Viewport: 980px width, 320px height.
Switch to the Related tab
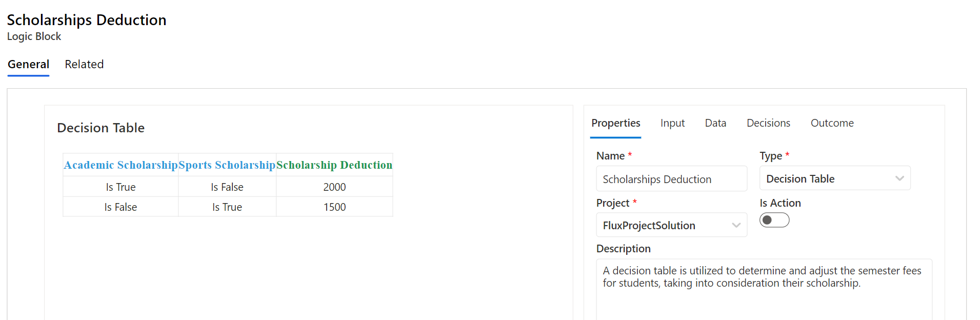pos(84,64)
